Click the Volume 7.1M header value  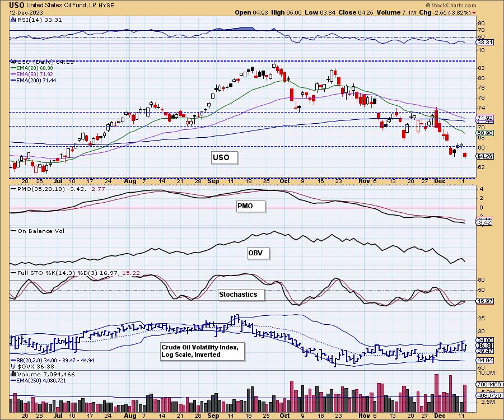click(x=396, y=12)
